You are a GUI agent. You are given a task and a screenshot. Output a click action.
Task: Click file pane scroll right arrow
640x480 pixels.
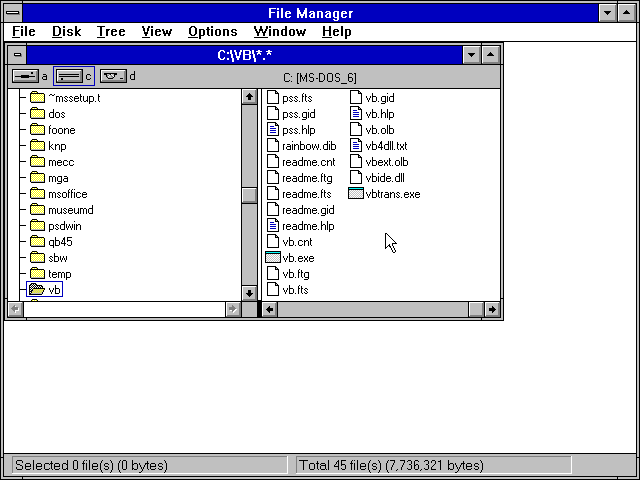[x=492, y=309]
